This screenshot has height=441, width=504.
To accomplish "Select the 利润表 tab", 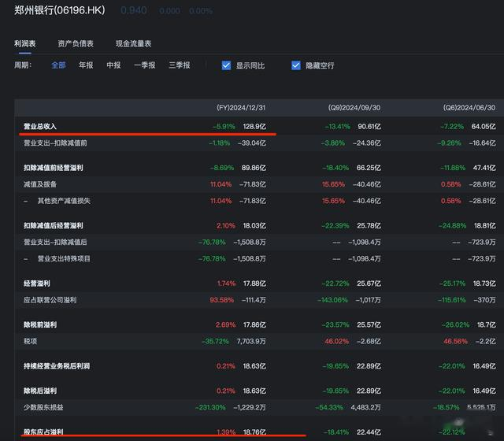I will pyautogui.click(x=27, y=43).
